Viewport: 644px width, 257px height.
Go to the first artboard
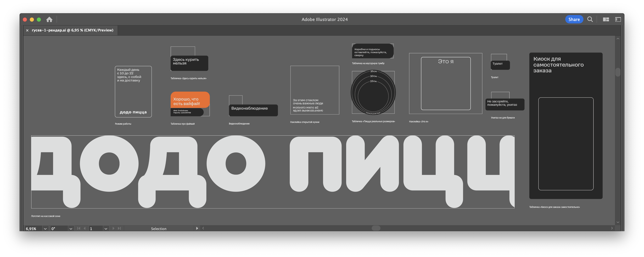point(79,228)
